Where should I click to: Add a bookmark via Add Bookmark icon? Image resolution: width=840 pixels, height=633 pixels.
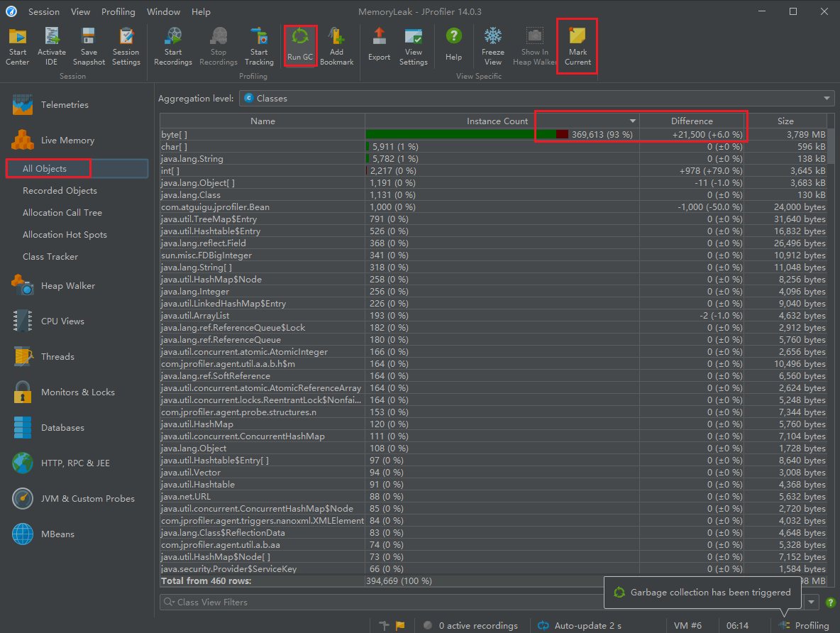tap(336, 47)
